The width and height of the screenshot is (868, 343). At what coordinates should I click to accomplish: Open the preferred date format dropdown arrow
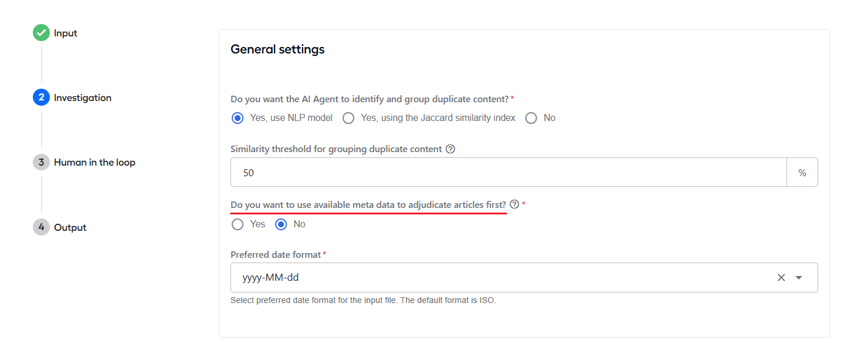[799, 278]
